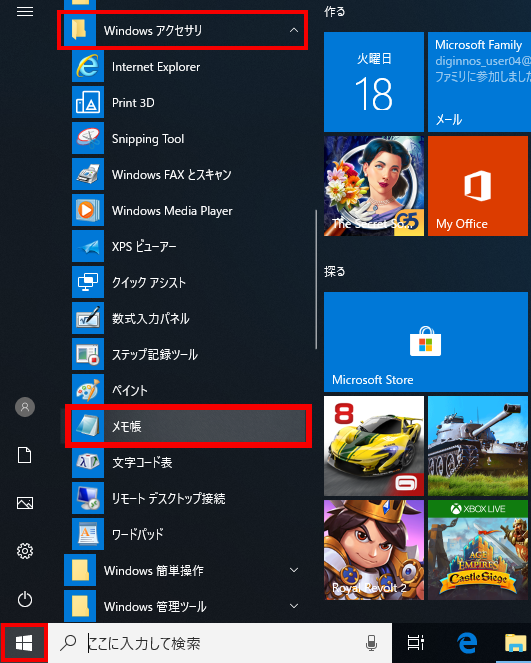Click the microphone icon in search box
This screenshot has height=663, width=531.
click(371, 643)
